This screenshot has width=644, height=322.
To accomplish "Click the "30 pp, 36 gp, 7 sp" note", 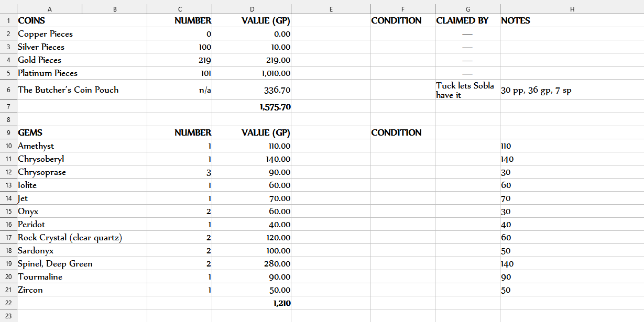I will [536, 90].
